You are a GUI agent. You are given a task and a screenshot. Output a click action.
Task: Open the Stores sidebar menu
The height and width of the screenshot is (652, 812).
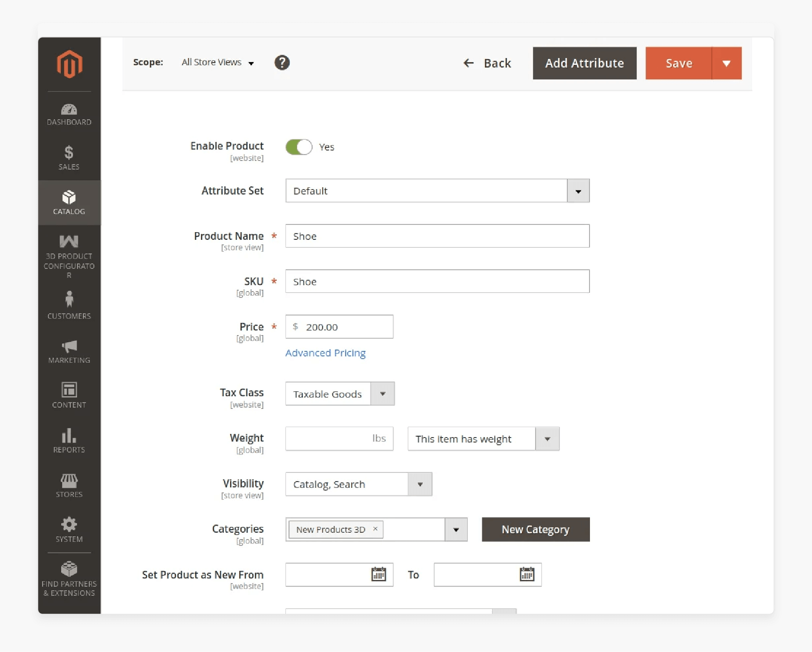pyautogui.click(x=69, y=485)
